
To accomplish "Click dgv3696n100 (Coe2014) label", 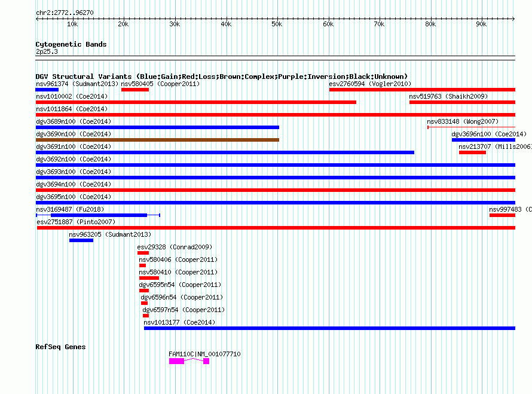I will point(489,134).
